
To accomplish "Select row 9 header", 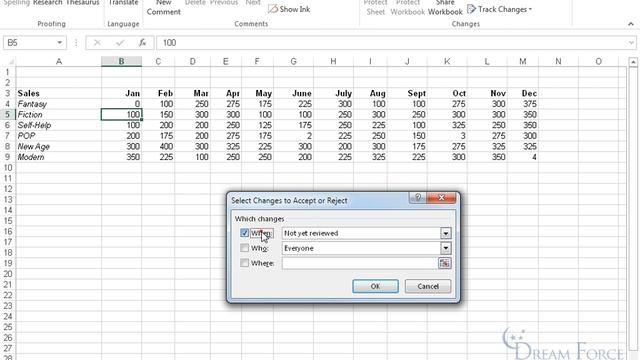I will 7,157.
